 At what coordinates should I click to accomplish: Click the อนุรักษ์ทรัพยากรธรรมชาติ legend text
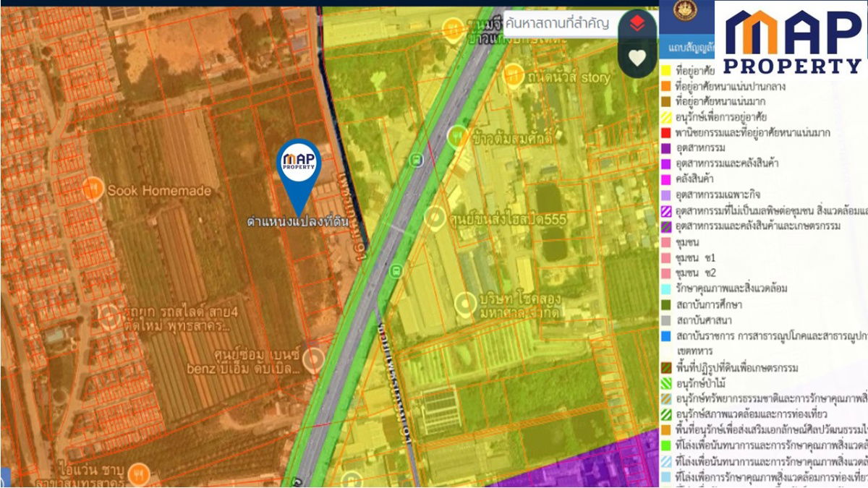point(771,399)
